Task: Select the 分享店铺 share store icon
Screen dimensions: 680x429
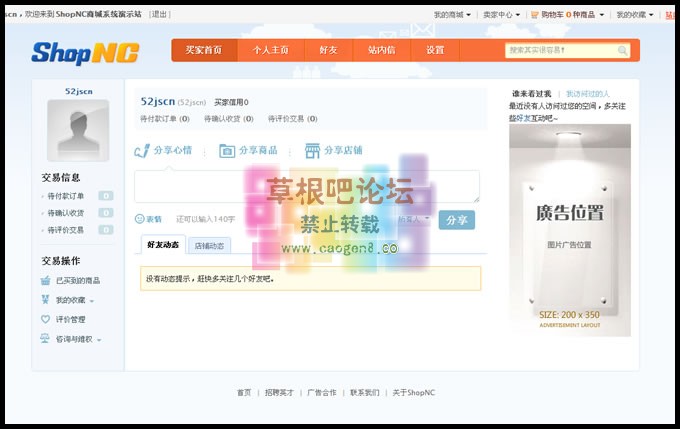Action: (x=313, y=151)
